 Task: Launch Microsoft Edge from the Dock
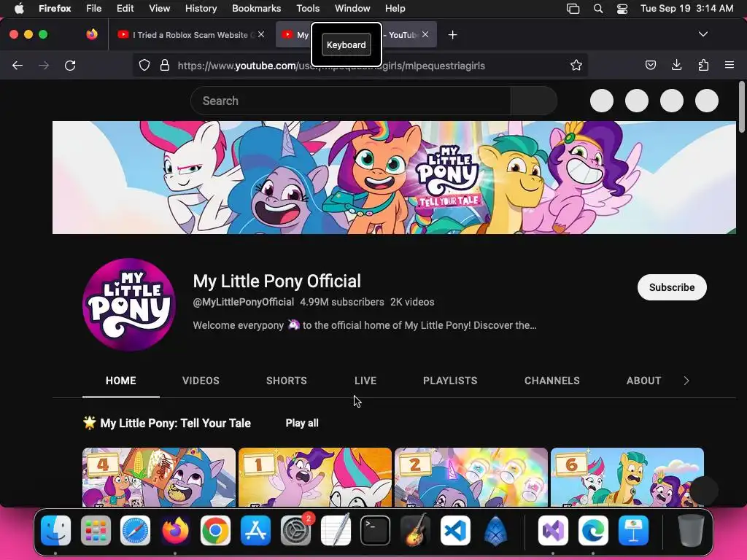[x=593, y=531]
